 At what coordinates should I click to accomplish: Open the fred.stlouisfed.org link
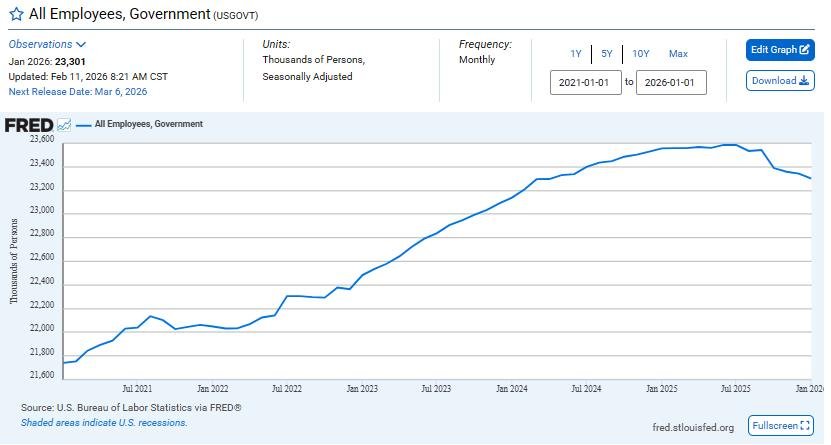692,428
